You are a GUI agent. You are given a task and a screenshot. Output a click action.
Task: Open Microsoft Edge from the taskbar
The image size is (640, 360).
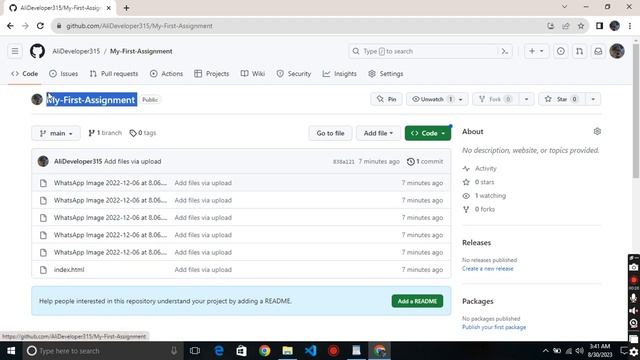(219, 351)
